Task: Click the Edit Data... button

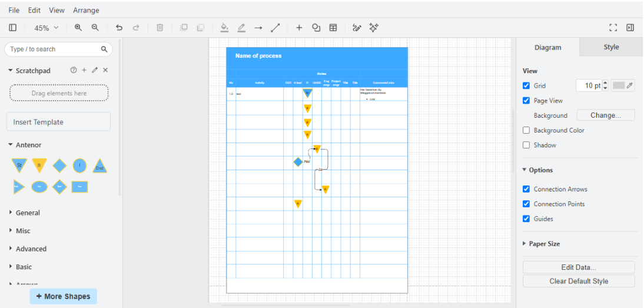Action: tap(579, 267)
